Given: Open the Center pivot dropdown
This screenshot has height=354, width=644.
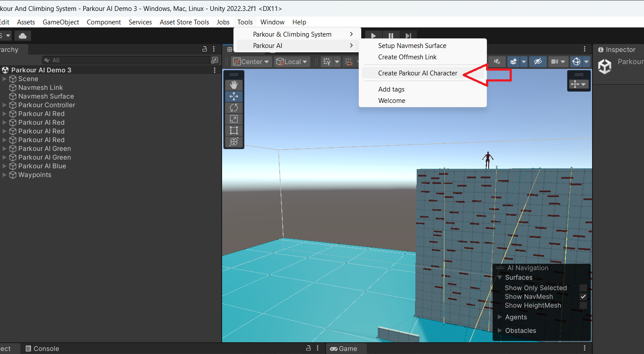Looking at the screenshot, I should pyautogui.click(x=252, y=62).
